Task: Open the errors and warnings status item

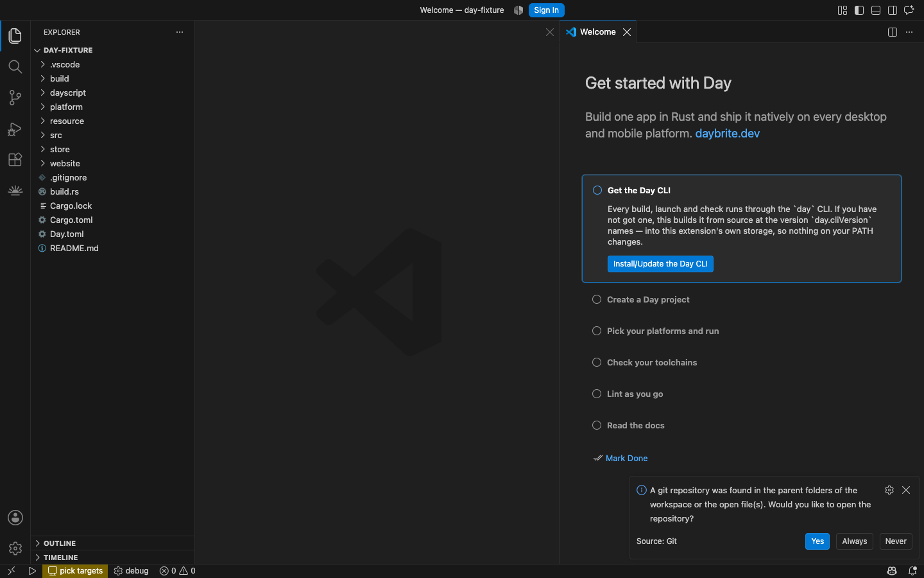Action: (x=178, y=571)
